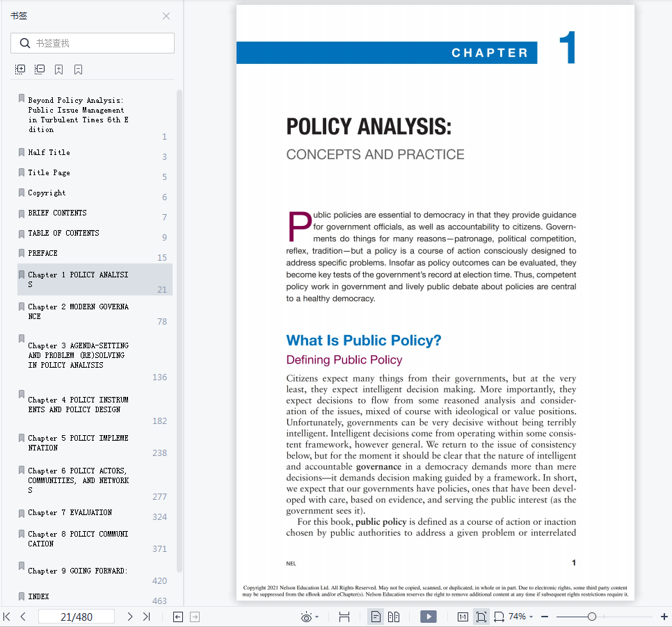Go forward to next view
672x627 pixels.
point(195,617)
